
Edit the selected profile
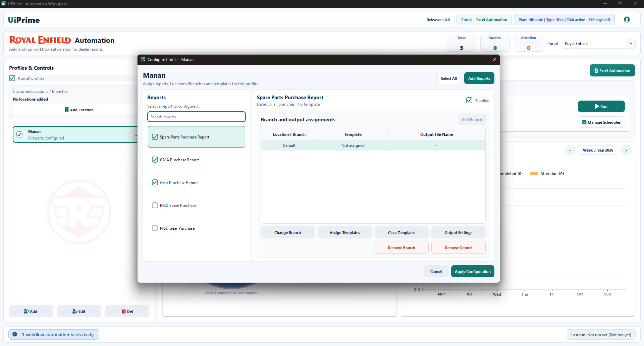[79, 311]
